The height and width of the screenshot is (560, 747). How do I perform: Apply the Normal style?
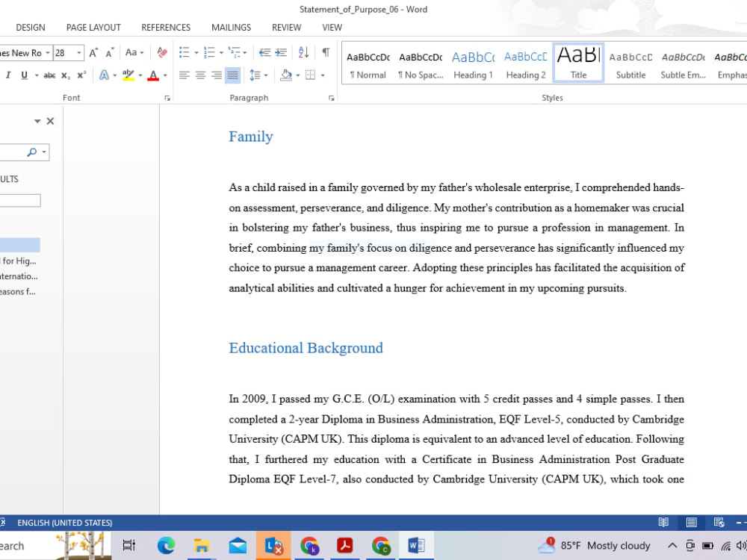coord(368,63)
